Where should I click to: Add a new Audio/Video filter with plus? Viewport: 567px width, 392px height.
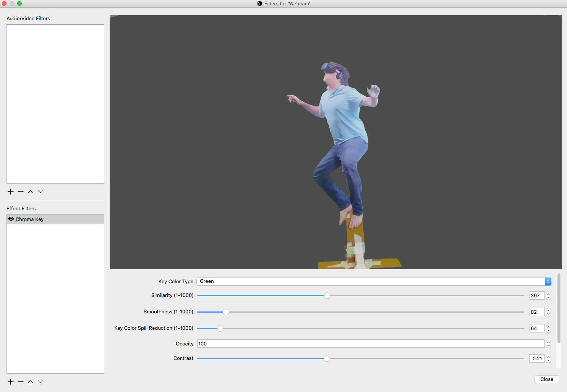(11, 192)
